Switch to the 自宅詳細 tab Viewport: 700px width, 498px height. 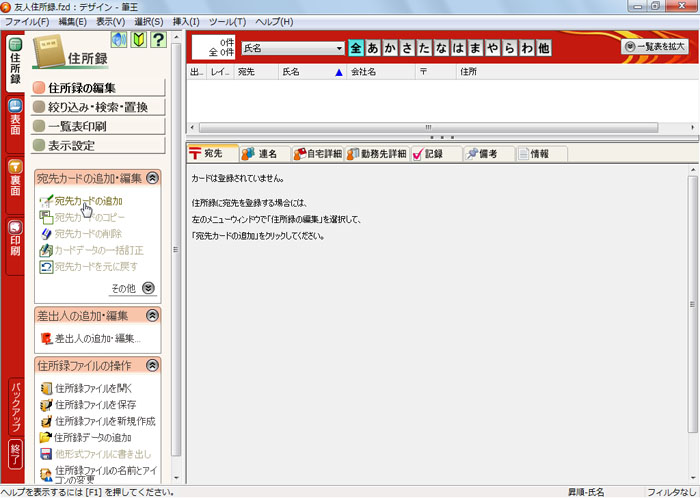click(x=318, y=153)
